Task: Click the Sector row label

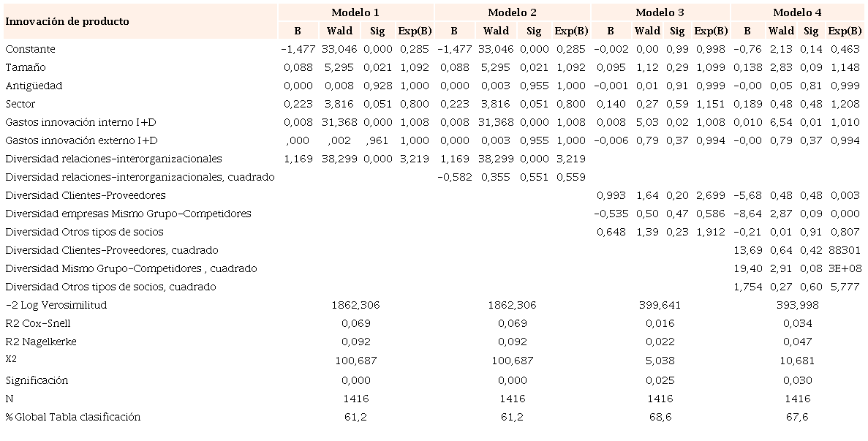Action: point(20,104)
